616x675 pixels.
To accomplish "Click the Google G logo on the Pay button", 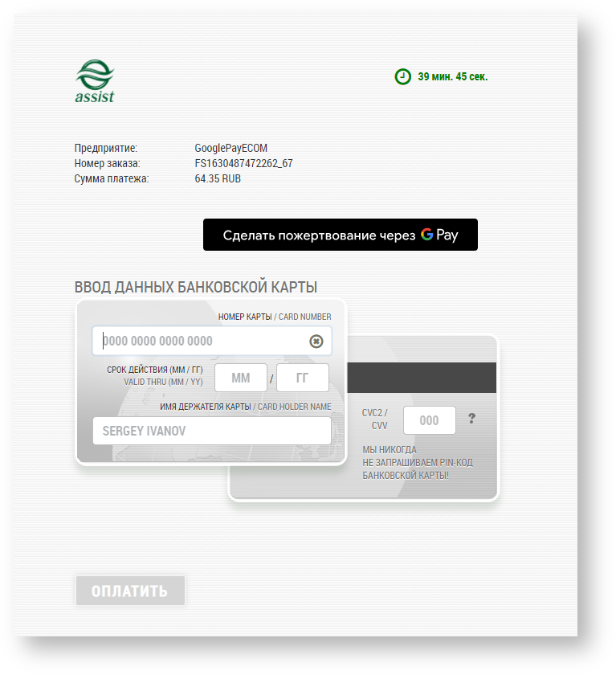I will tap(426, 235).
